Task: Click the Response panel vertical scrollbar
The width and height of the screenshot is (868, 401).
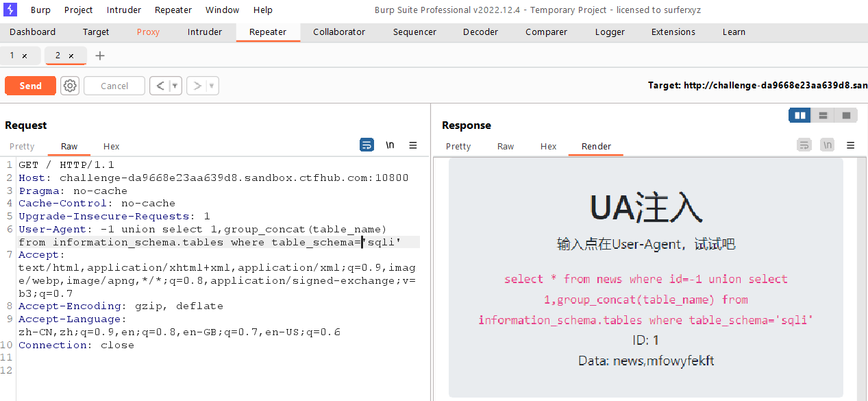Action: (861, 278)
